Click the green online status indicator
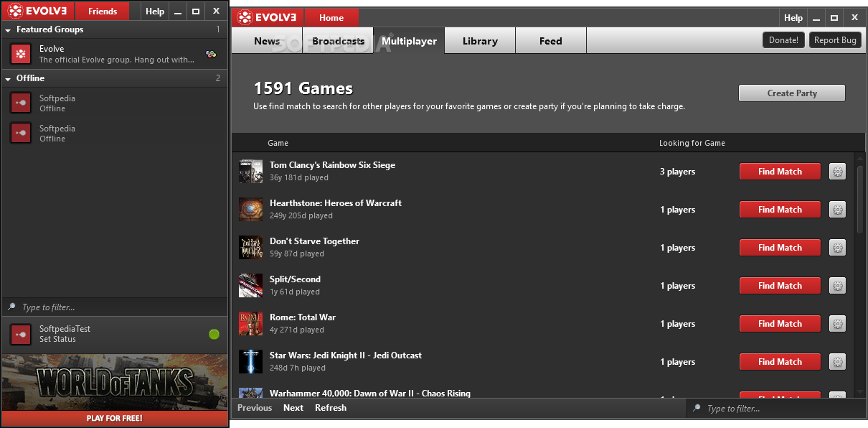The width and height of the screenshot is (868, 428). [x=214, y=334]
